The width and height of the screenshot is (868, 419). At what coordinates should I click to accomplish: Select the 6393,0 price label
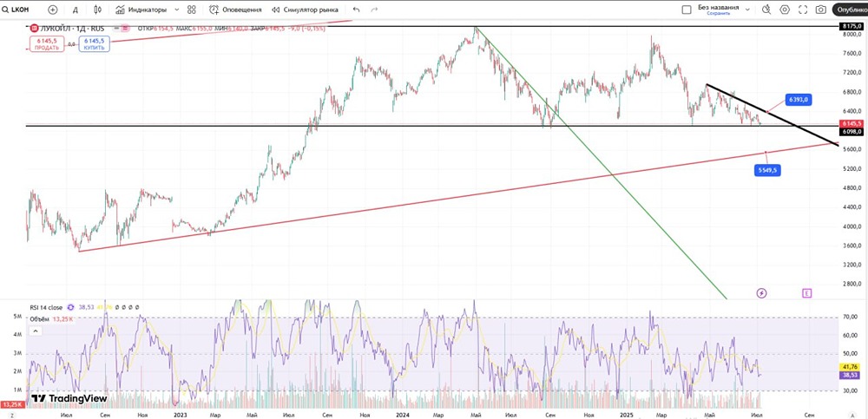(x=798, y=100)
